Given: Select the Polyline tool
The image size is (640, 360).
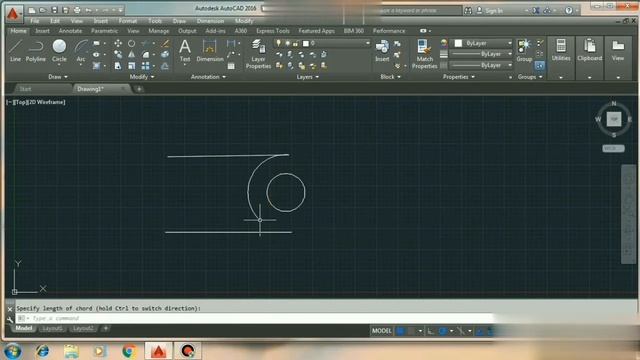Looking at the screenshot, I should pos(36,51).
